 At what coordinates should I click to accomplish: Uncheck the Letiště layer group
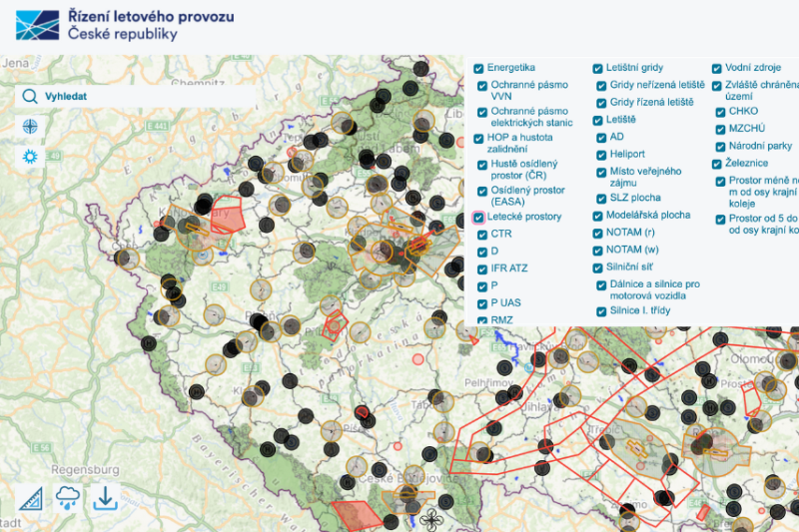(597, 120)
